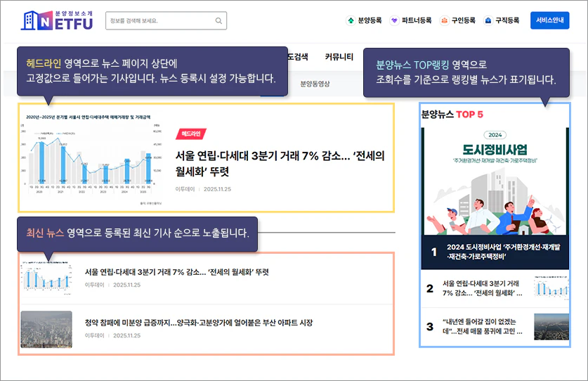Open rank 2 article 서울 연립·다세대 3분기 거래
The image size is (588, 381).
point(482,288)
